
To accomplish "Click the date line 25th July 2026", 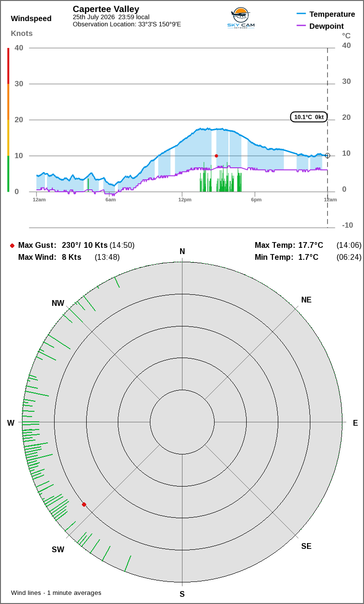I will tap(111, 17).
